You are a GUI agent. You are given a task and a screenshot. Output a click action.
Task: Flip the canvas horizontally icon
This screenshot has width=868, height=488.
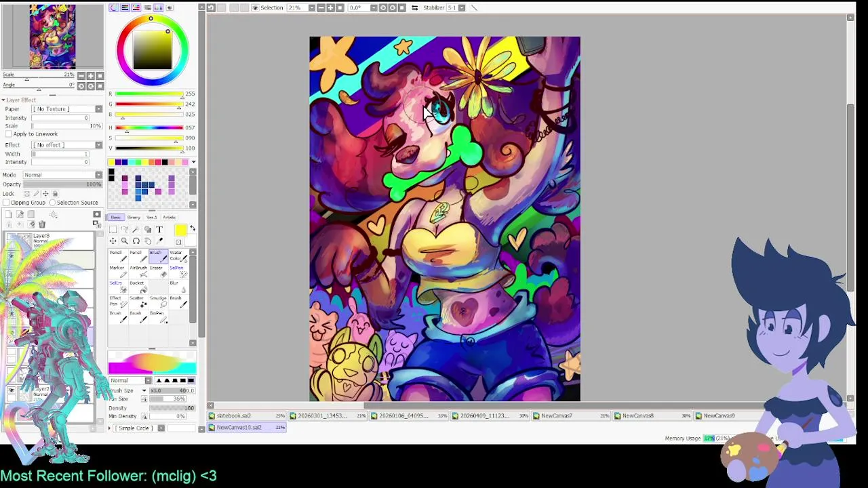click(x=414, y=7)
